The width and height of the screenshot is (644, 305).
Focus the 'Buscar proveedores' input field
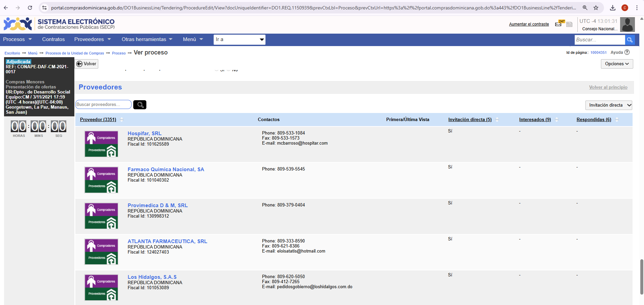point(103,105)
